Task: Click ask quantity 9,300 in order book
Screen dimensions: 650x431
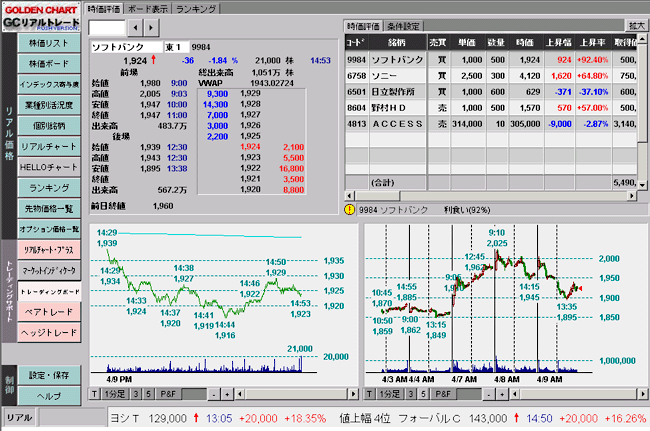Action: click(217, 94)
